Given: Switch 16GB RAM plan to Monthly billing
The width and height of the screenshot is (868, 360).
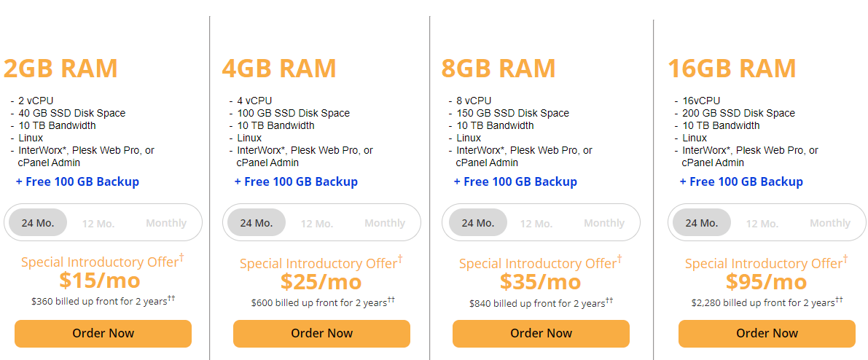Looking at the screenshot, I should point(830,223).
